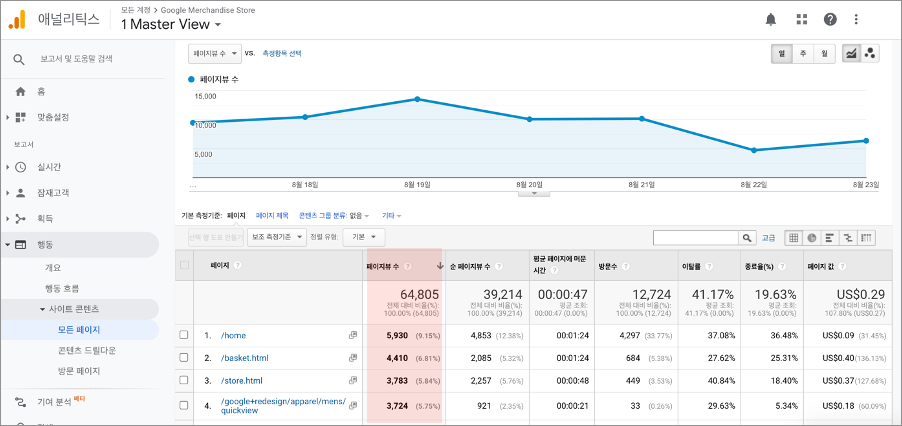Open the 페이지뷰 수 metric dropdown

pos(215,53)
